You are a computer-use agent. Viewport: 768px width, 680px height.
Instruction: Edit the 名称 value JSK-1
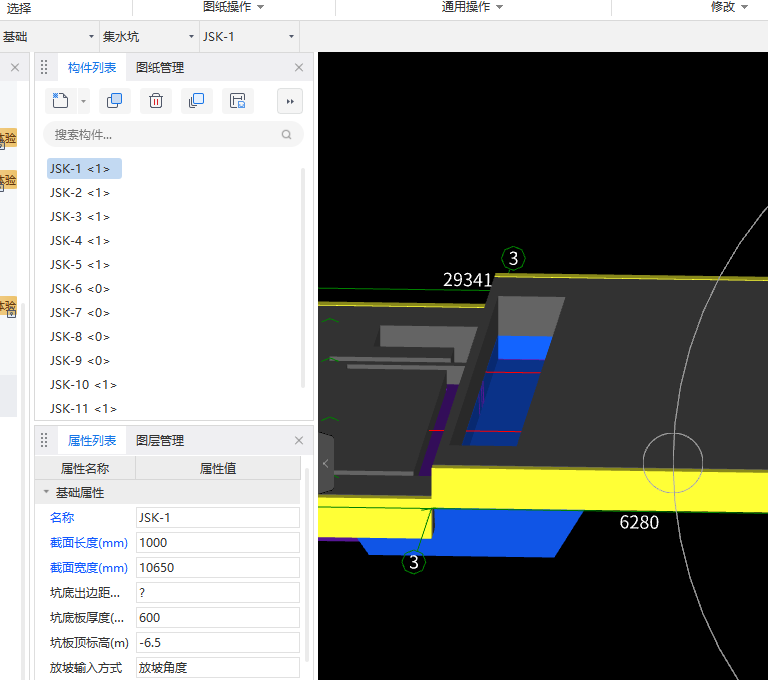click(x=217, y=518)
